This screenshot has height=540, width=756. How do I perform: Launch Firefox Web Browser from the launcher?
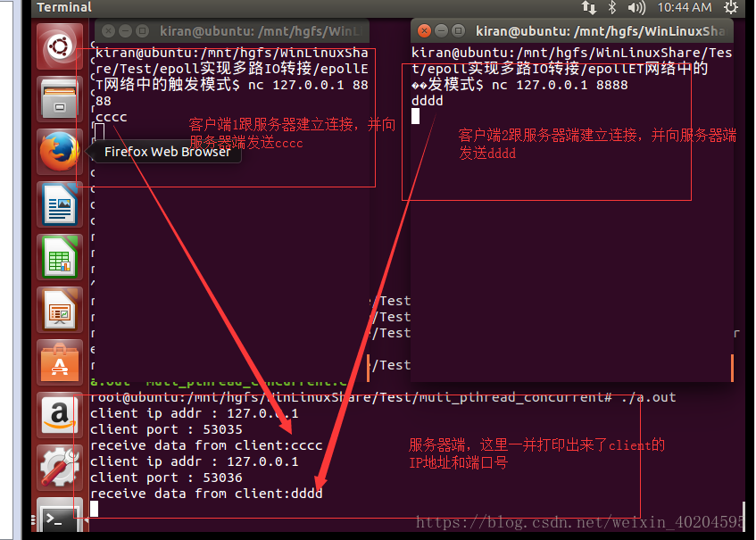[x=59, y=152]
